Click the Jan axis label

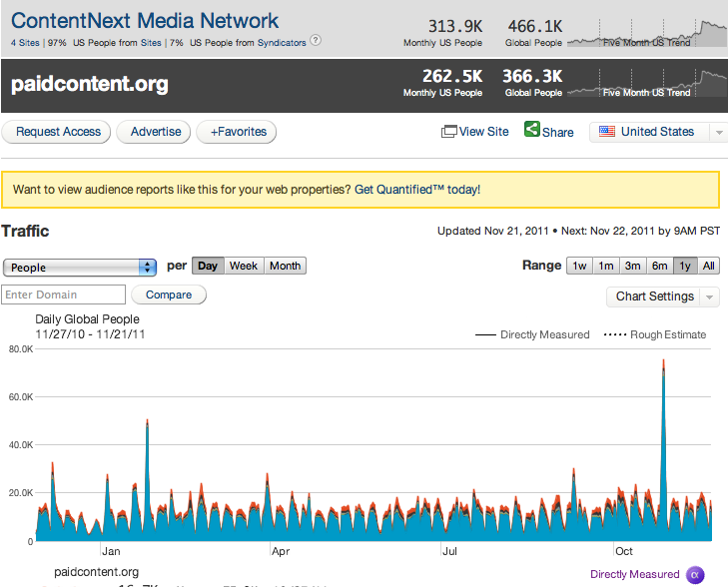(x=111, y=551)
